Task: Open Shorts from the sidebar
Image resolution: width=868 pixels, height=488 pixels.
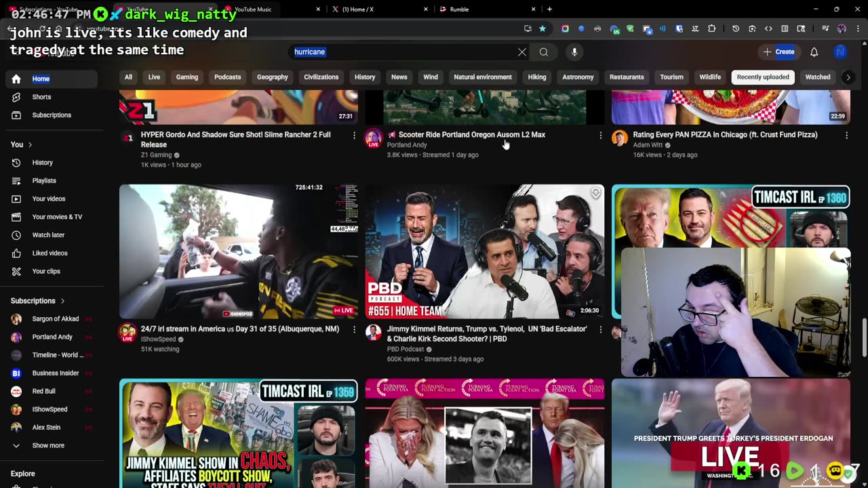Action: pos(52,97)
